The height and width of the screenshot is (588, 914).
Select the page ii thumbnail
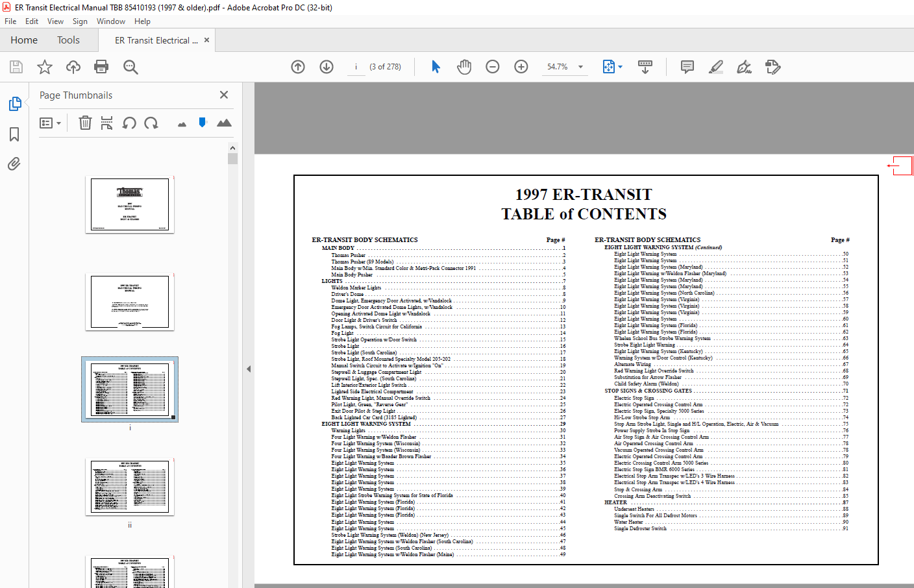click(x=130, y=487)
